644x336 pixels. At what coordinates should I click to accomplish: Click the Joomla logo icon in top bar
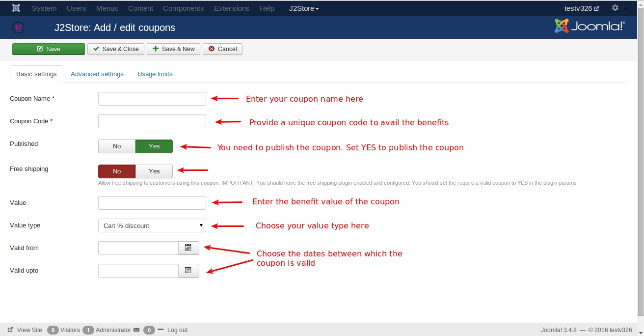[x=16, y=8]
